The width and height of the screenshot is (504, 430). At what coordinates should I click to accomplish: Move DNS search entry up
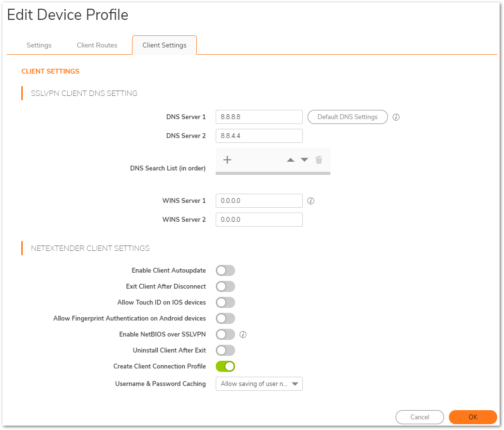[x=290, y=160]
